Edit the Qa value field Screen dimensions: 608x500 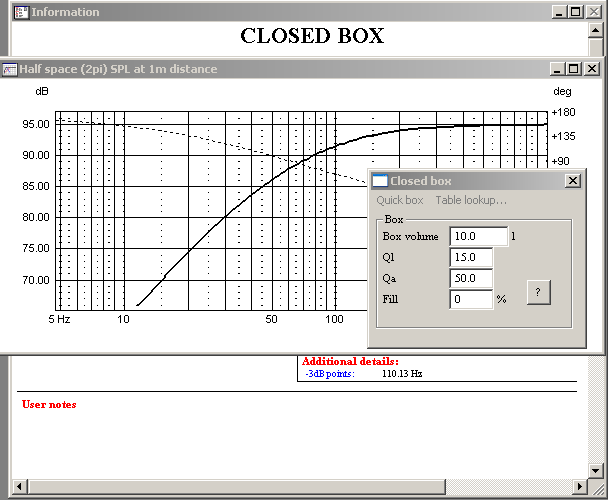click(x=471, y=278)
